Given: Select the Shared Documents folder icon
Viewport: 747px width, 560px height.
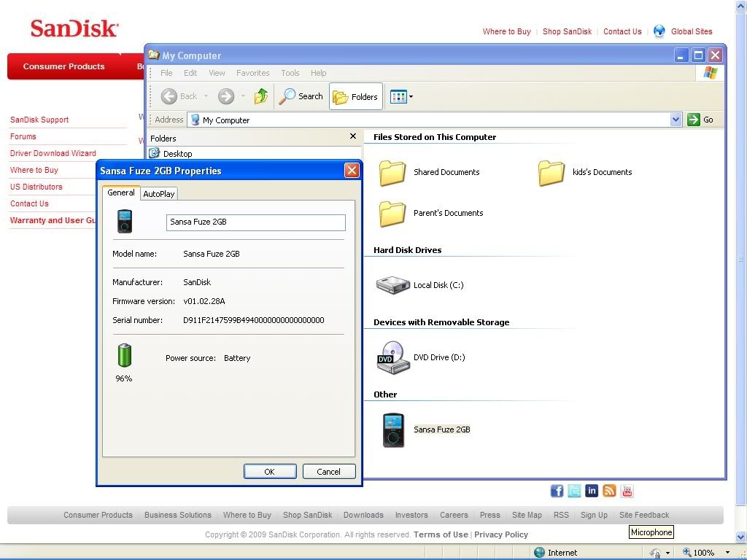Looking at the screenshot, I should pos(392,172).
